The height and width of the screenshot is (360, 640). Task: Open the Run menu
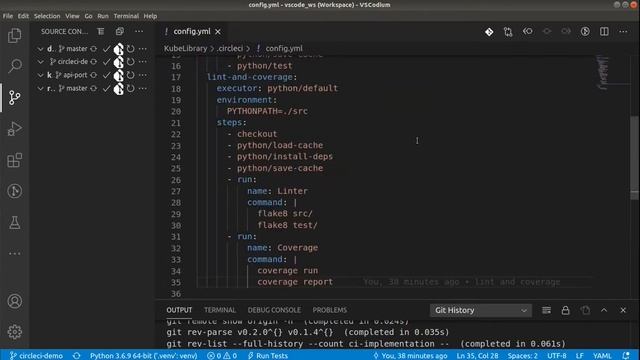103,16
